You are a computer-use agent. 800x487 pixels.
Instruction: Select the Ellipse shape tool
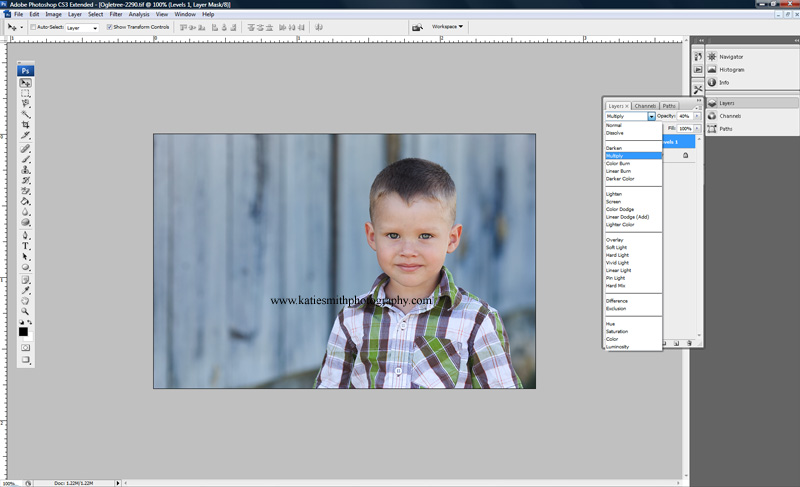(x=25, y=267)
